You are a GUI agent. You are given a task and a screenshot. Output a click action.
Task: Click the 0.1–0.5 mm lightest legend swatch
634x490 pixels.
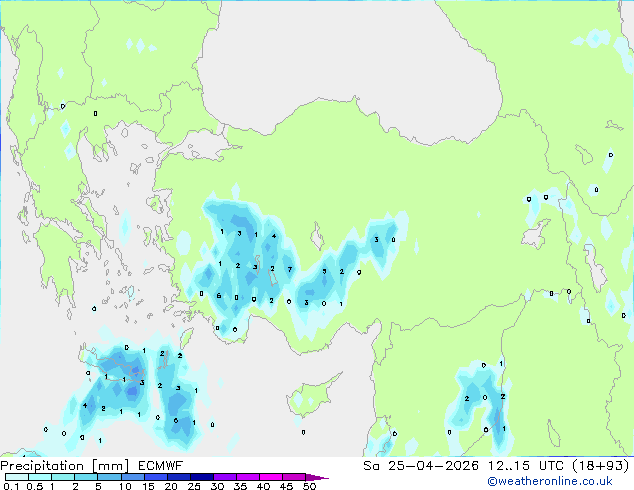(x=17, y=477)
